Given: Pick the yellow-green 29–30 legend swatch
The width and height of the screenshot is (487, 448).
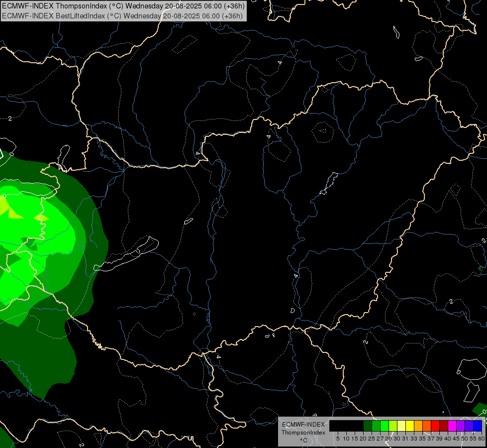Looking at the screenshot, I should click(x=393, y=426).
